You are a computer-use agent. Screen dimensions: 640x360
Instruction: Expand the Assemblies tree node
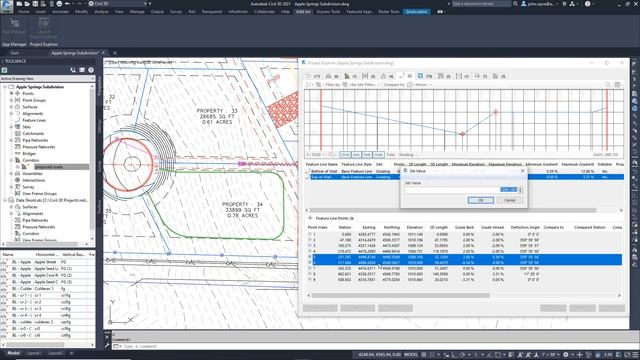(11, 173)
